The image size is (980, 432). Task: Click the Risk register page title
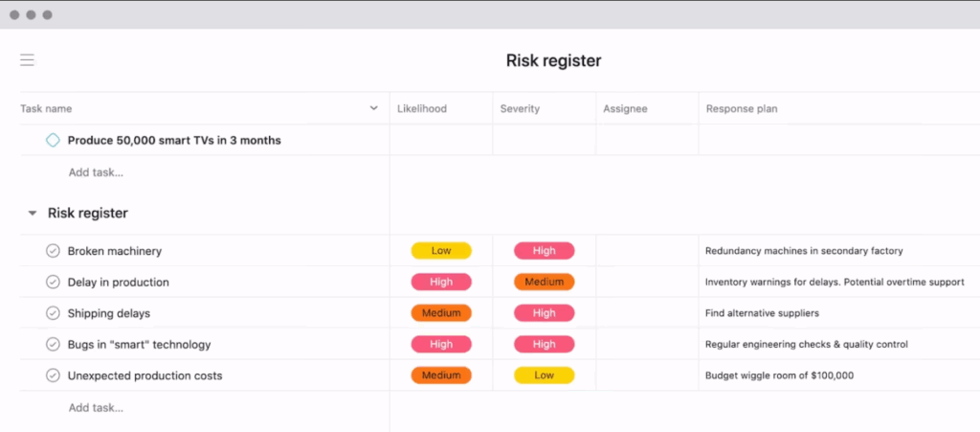click(553, 60)
